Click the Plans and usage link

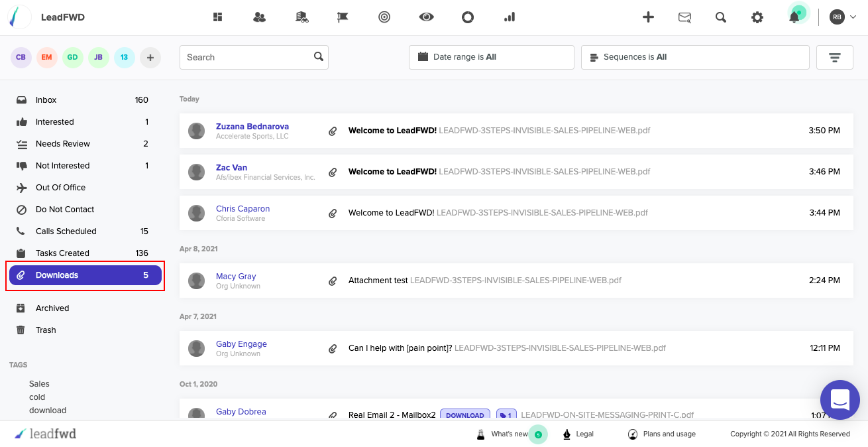[x=669, y=434]
